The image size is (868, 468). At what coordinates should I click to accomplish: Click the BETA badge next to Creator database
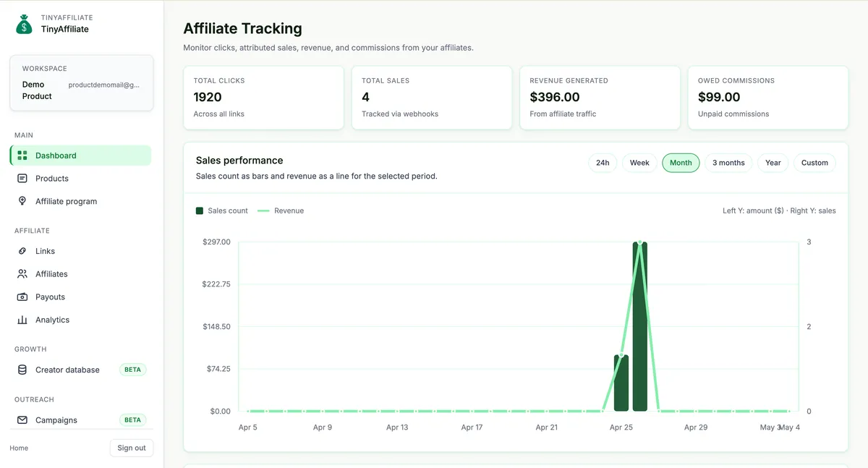[x=132, y=370]
